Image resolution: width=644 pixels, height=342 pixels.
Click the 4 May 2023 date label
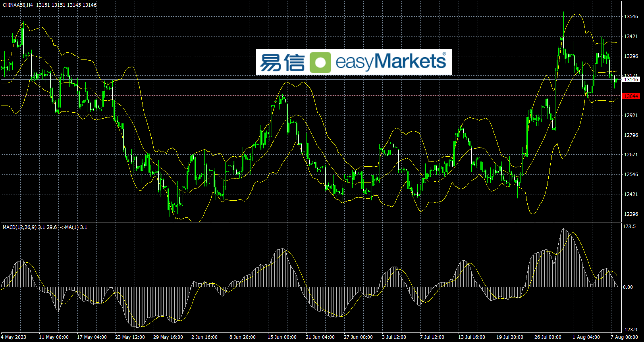tap(13, 337)
